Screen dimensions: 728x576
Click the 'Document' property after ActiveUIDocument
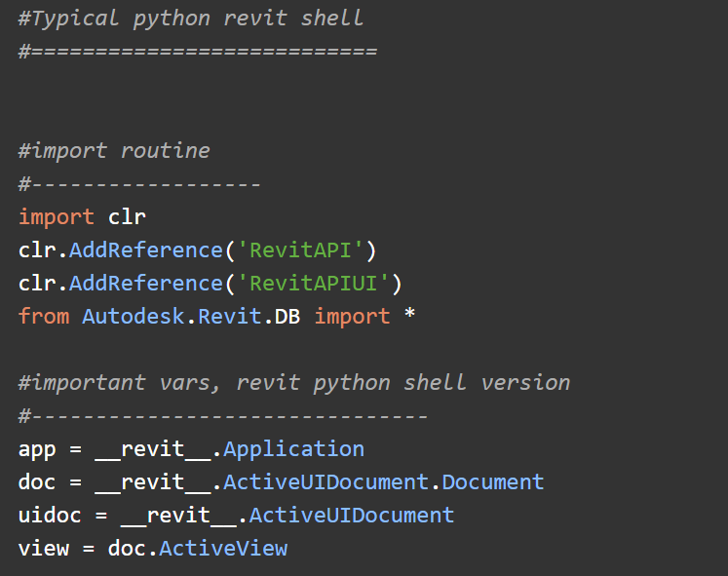493,481
